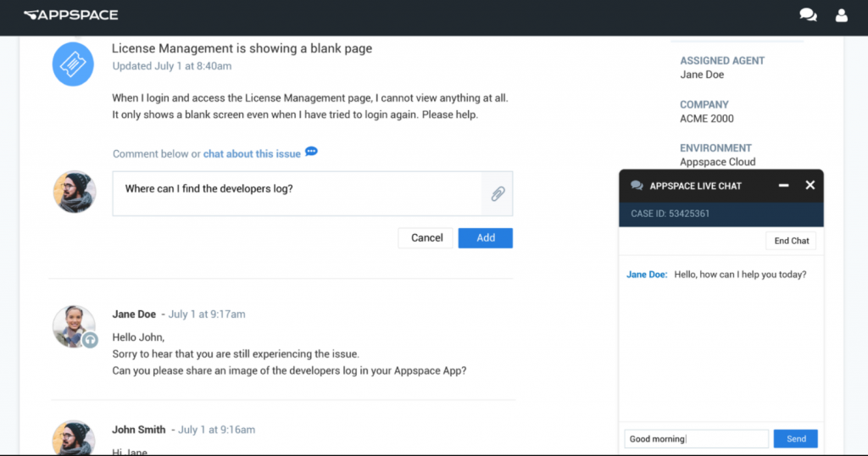Attach a file with the paperclip icon
The height and width of the screenshot is (456, 868).
(x=498, y=194)
